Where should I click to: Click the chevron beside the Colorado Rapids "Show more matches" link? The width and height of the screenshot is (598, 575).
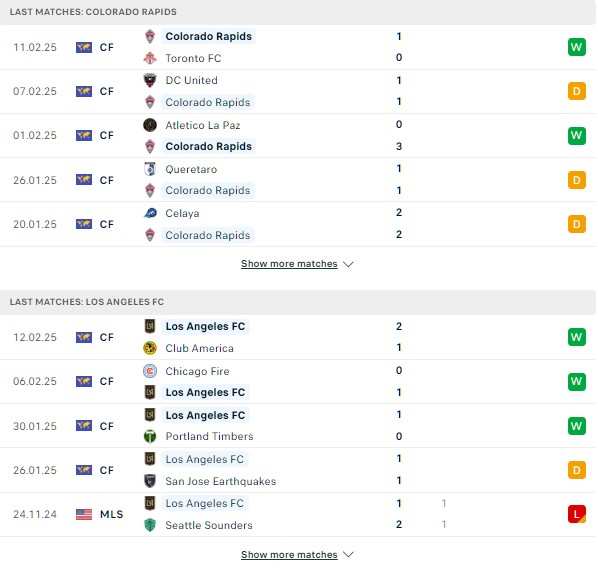tap(348, 264)
